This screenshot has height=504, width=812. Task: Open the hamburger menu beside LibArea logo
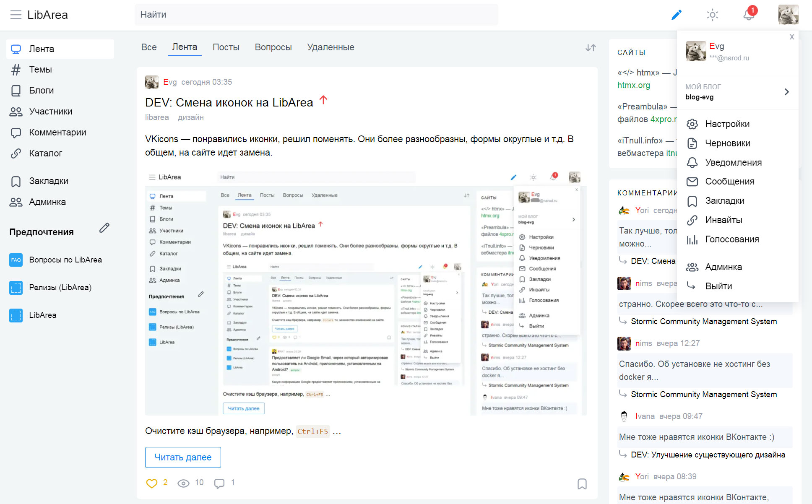coord(16,15)
